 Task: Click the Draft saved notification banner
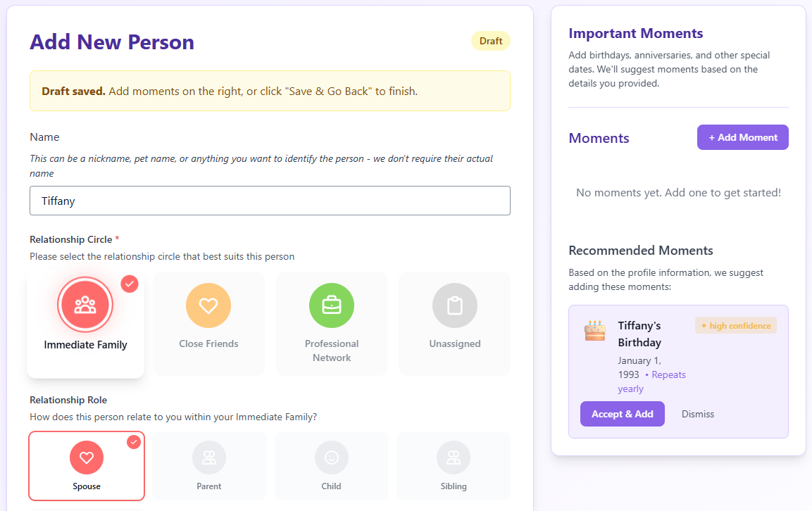270,91
